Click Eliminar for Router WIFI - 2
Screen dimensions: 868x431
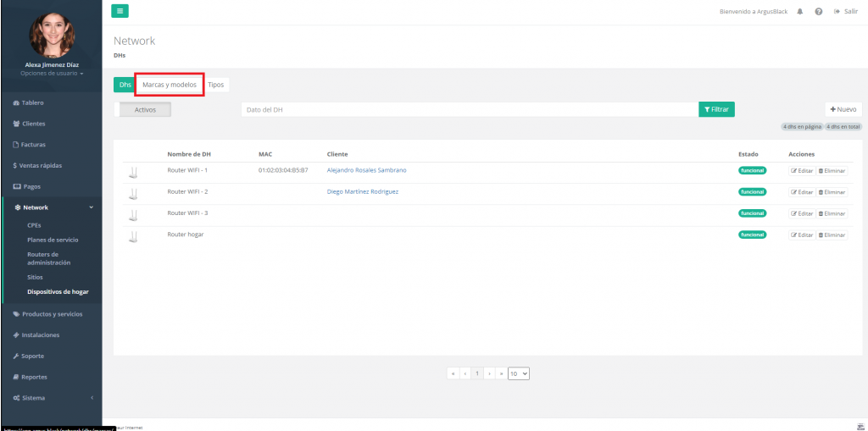(x=832, y=192)
